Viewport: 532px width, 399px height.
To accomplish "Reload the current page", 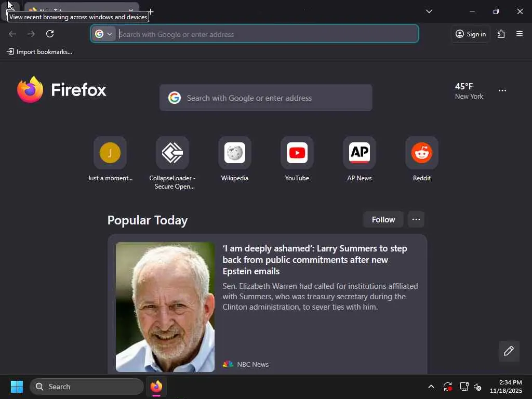I will [50, 34].
